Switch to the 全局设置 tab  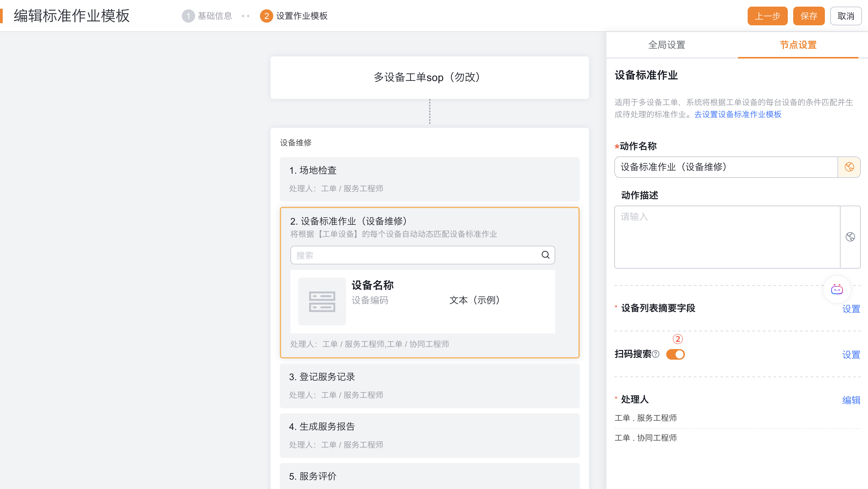667,45
